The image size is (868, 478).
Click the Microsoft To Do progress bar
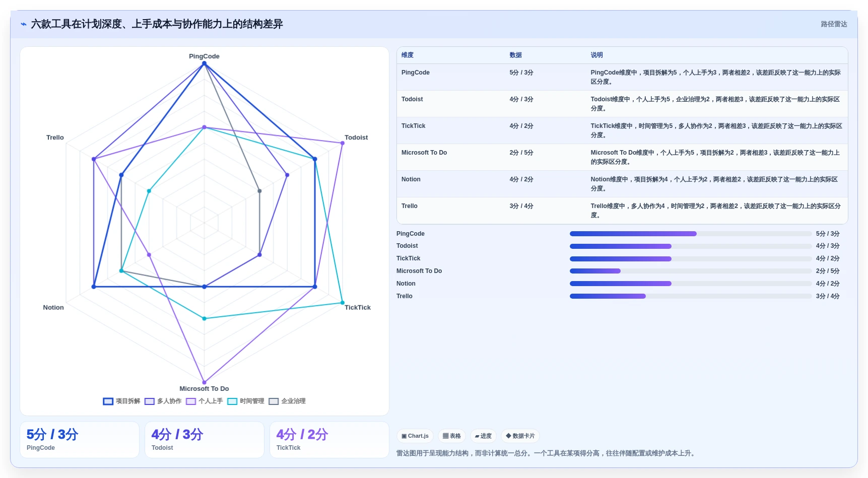(x=691, y=271)
